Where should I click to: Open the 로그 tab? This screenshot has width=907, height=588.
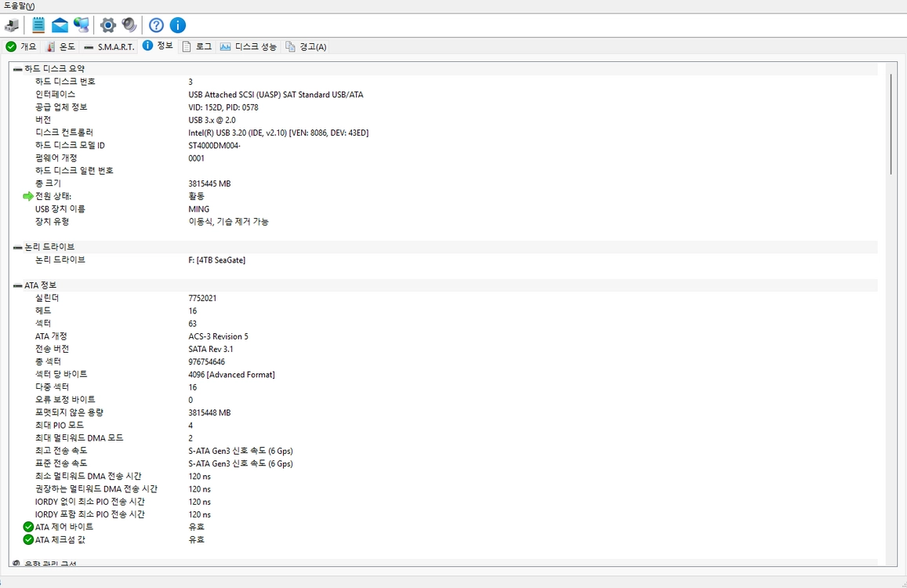point(197,46)
